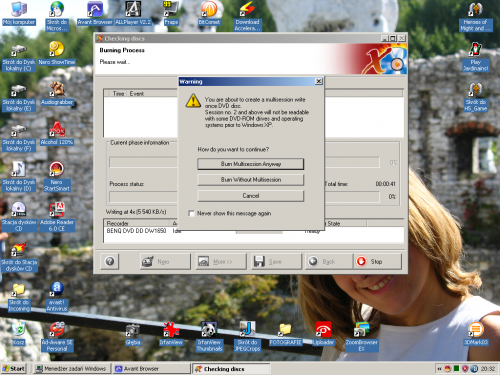Launch Uploader desktop icon
Screen dimensions: 500x375
[x=323, y=333]
